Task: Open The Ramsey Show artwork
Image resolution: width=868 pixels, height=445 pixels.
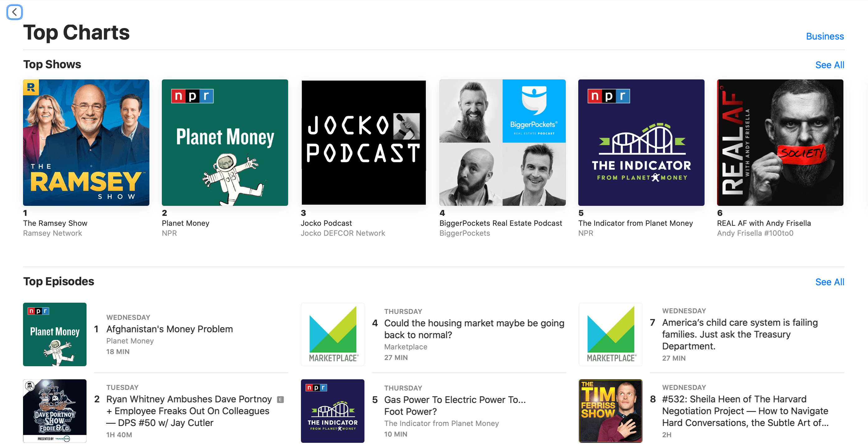Action: (x=86, y=142)
